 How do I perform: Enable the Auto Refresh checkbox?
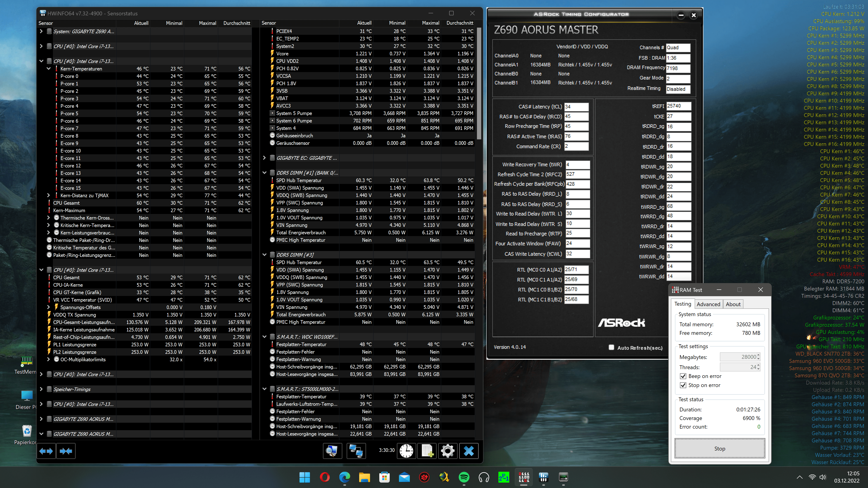point(611,347)
